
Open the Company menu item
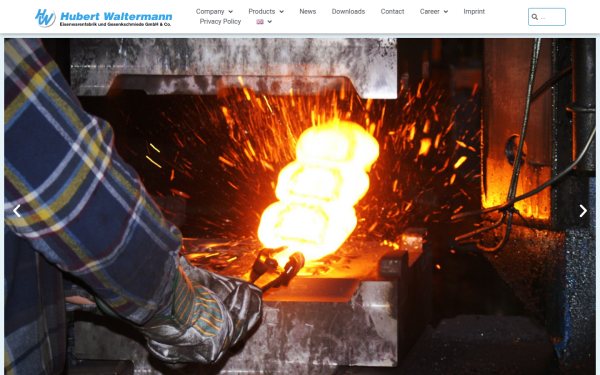point(210,11)
